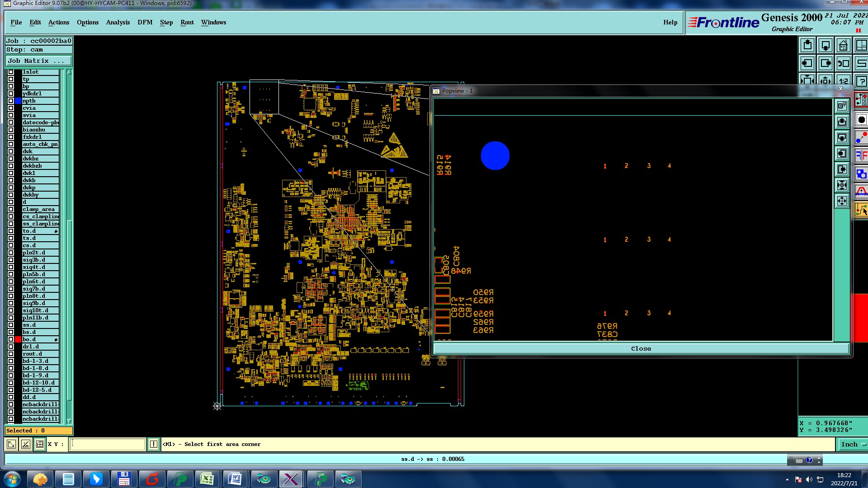Click the previous zoom undo icon
Viewport: 868px width, 488px height.
point(843,63)
